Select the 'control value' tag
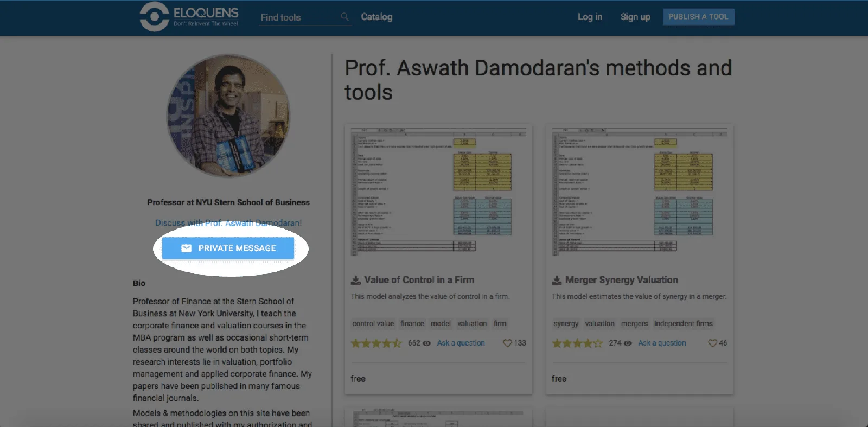The height and width of the screenshot is (427, 868). pyautogui.click(x=373, y=324)
